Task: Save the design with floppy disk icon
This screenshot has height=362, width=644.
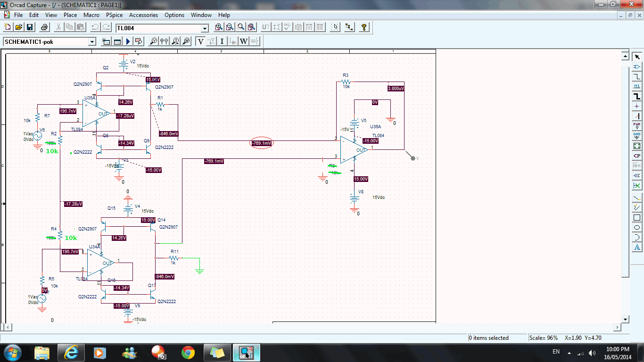Action: click(30, 27)
